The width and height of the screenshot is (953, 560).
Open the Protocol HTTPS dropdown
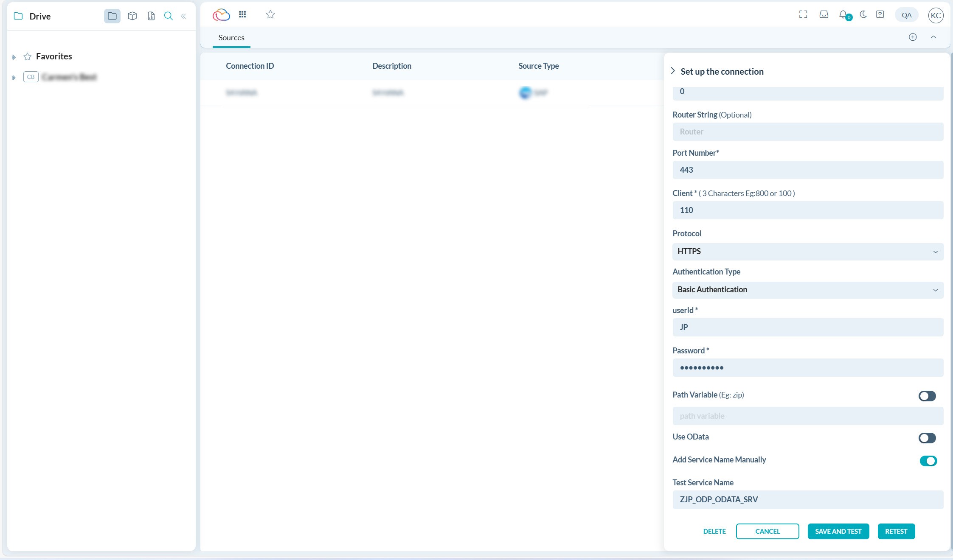(x=807, y=252)
